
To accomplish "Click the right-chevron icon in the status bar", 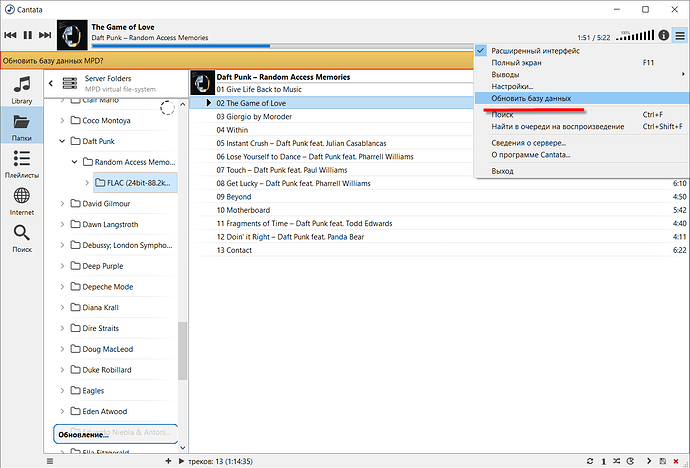I will coord(649,461).
